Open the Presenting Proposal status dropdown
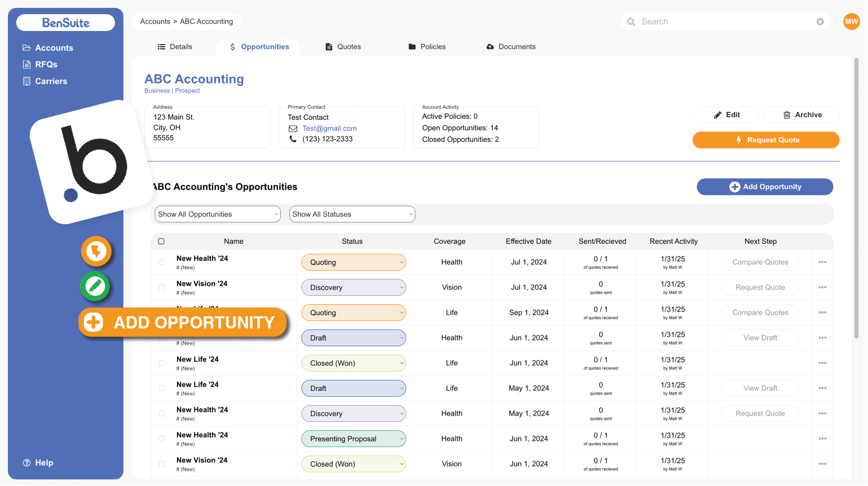 tap(353, 439)
